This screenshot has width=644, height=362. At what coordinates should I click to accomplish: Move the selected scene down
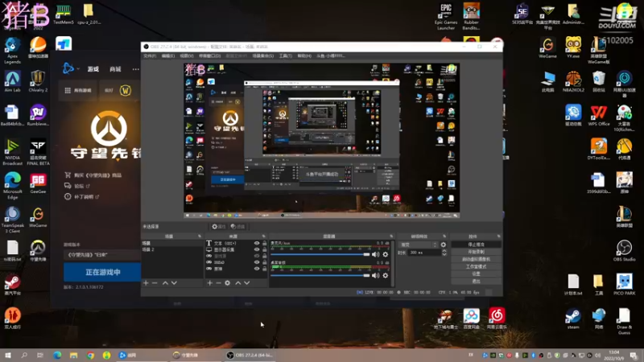174,283
